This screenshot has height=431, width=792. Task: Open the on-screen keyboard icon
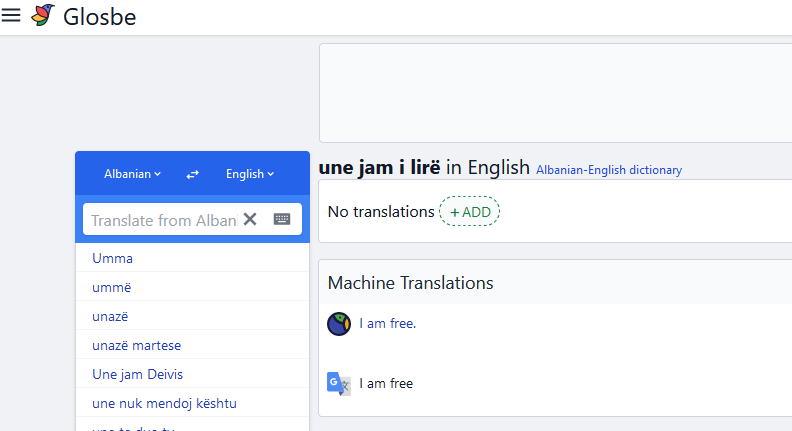pyautogui.click(x=282, y=219)
